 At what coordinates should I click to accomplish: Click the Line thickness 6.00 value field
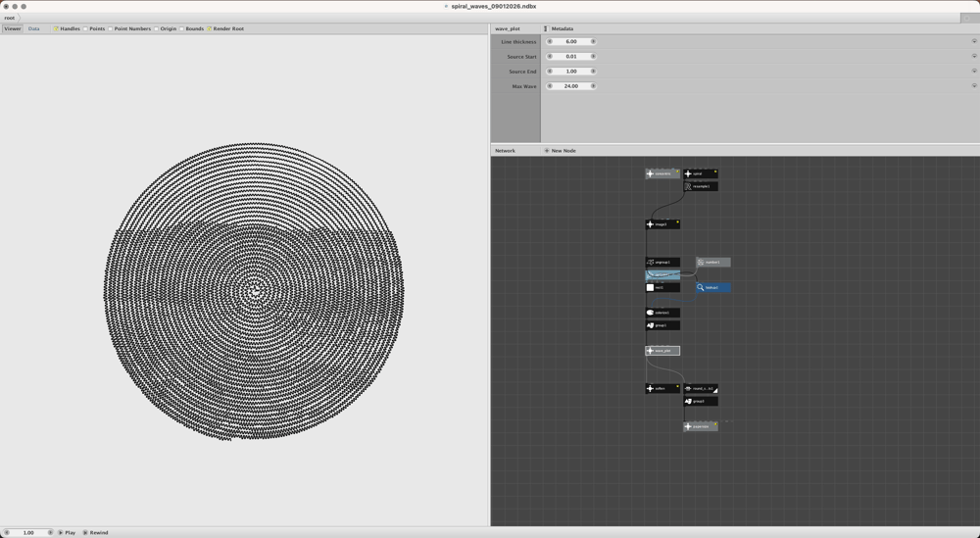[x=571, y=41]
